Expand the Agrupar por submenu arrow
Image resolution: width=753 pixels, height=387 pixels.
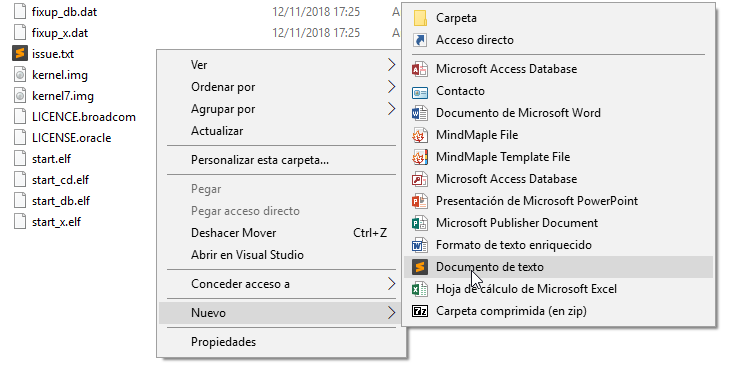coord(391,109)
